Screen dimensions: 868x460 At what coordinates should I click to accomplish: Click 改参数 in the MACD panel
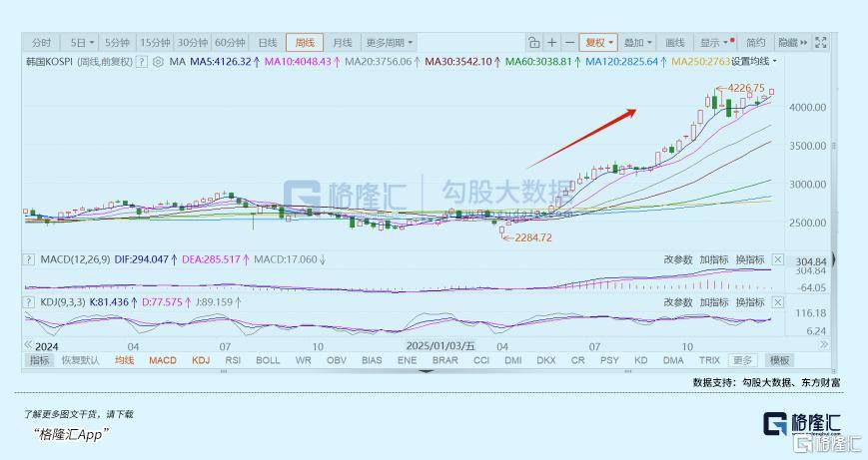click(x=678, y=259)
